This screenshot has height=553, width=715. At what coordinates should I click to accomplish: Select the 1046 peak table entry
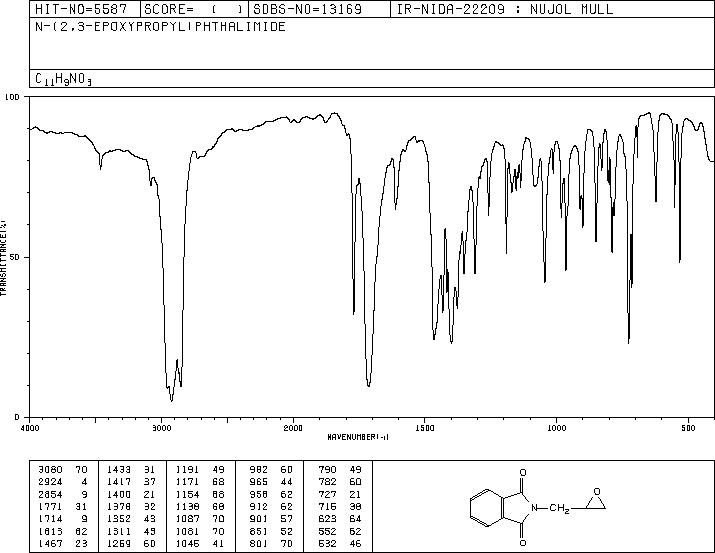tap(200, 543)
